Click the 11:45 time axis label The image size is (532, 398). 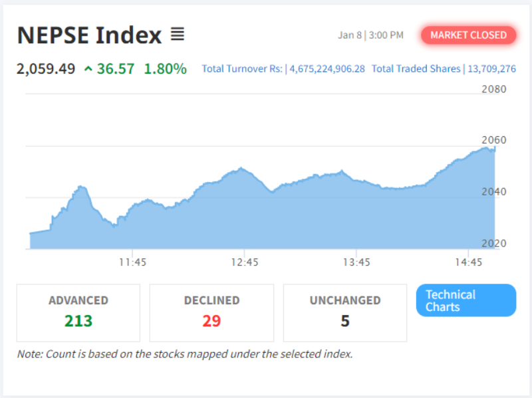(x=132, y=262)
